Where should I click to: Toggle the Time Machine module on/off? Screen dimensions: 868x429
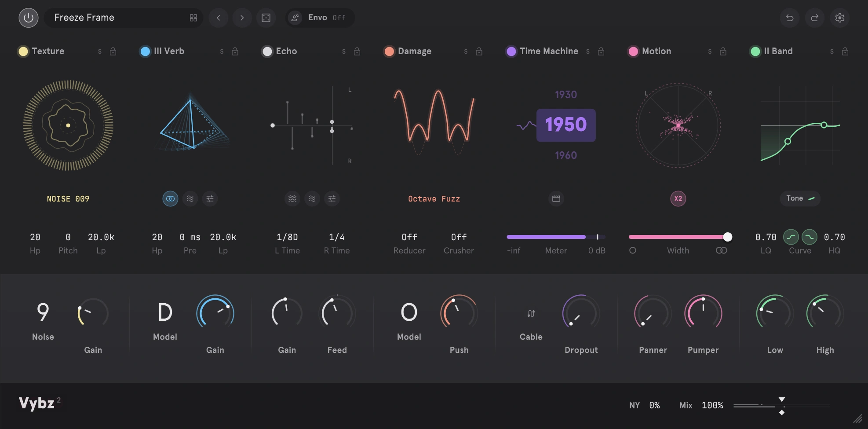coord(511,51)
